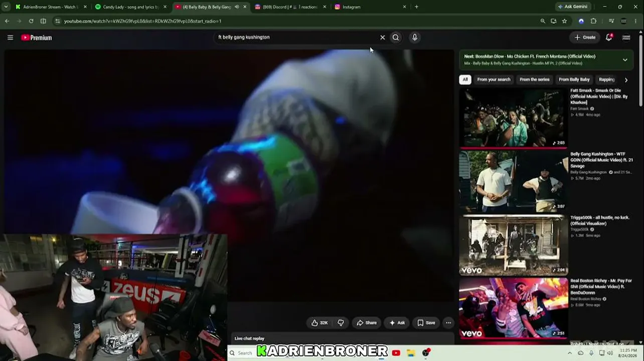This screenshot has height=361, width=644.
Task: Open the Chrome extensions puzzle icon
Action: 594,21
